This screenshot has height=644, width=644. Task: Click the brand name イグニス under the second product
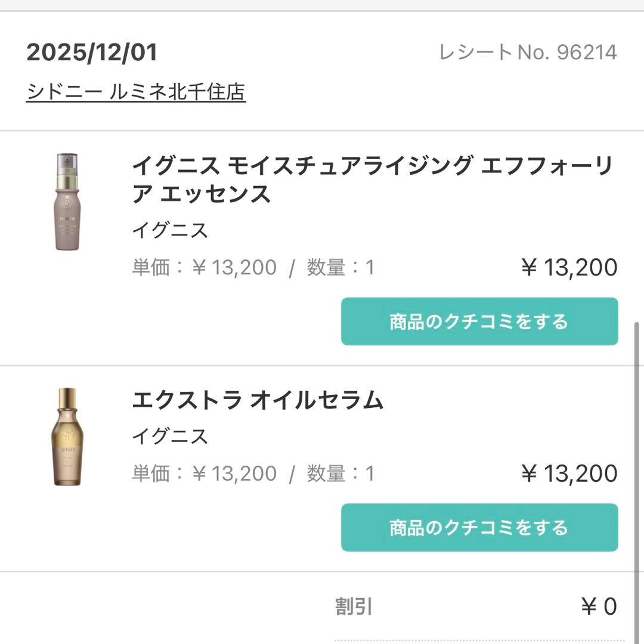pyautogui.click(x=170, y=436)
